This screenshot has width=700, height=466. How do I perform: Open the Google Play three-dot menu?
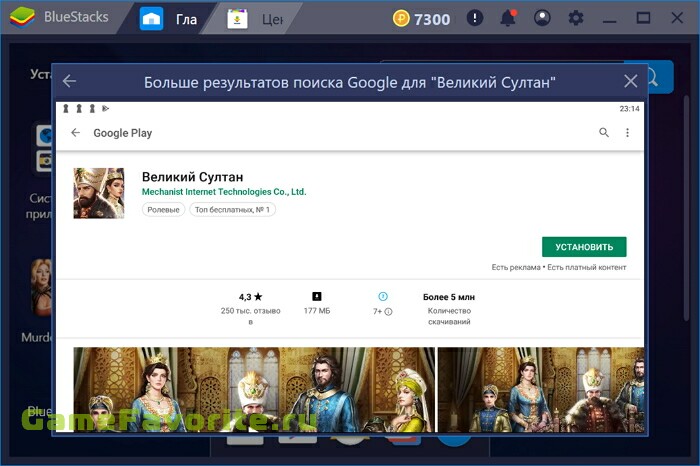[x=627, y=133]
